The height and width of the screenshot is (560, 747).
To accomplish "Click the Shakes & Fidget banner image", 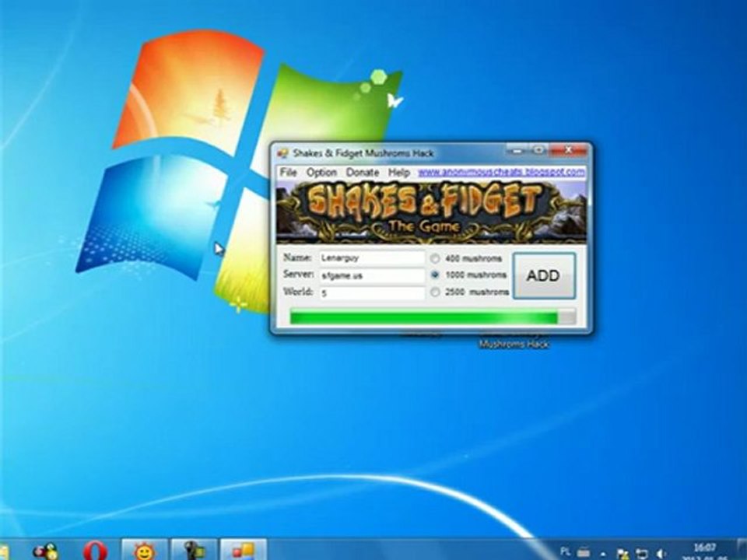I will 432,212.
